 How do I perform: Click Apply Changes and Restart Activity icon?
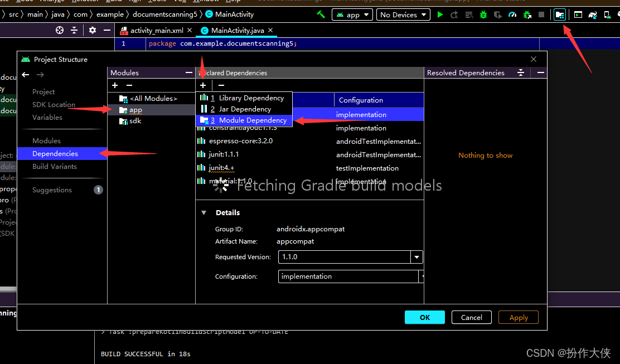454,14
